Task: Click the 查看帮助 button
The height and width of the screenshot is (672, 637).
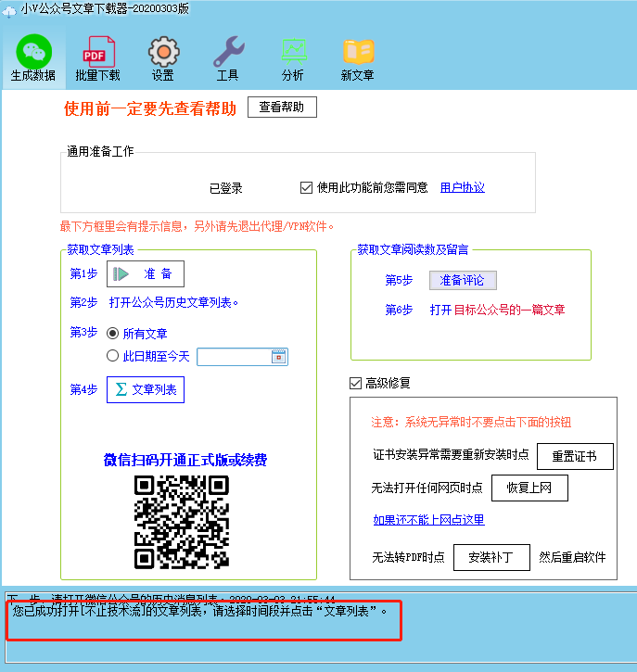Action: point(282,107)
